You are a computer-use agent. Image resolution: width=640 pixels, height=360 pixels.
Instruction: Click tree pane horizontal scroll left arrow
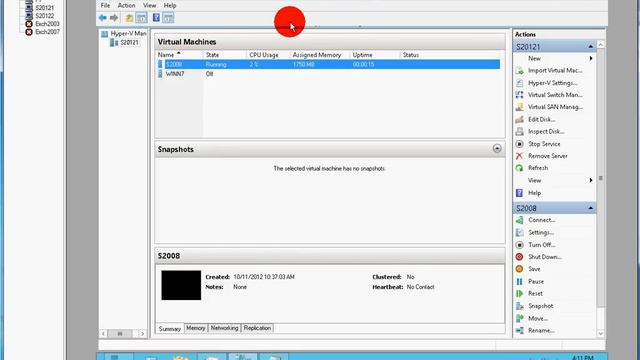[x=104, y=333]
